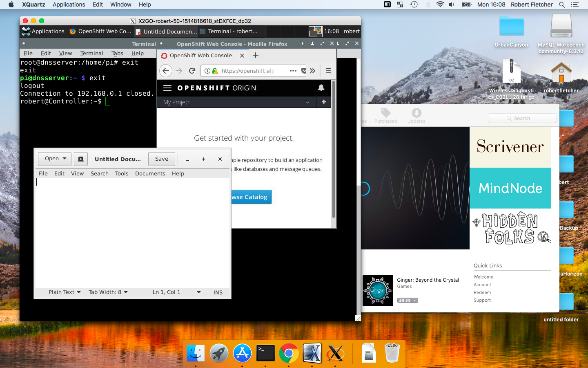This screenshot has width=588, height=368.
Task: Open the Account quick link
Action: click(x=482, y=285)
